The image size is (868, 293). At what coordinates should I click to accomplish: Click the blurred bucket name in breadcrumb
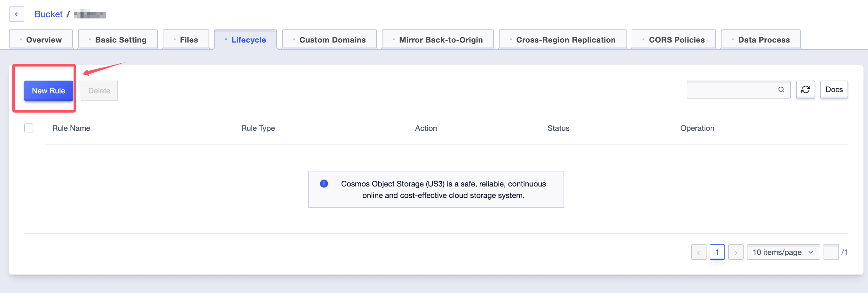(x=90, y=14)
